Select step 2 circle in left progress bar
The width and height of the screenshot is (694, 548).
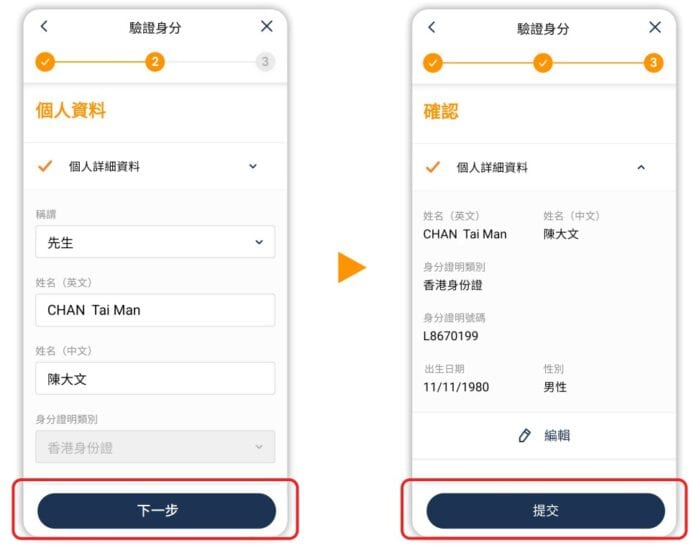coord(155,62)
